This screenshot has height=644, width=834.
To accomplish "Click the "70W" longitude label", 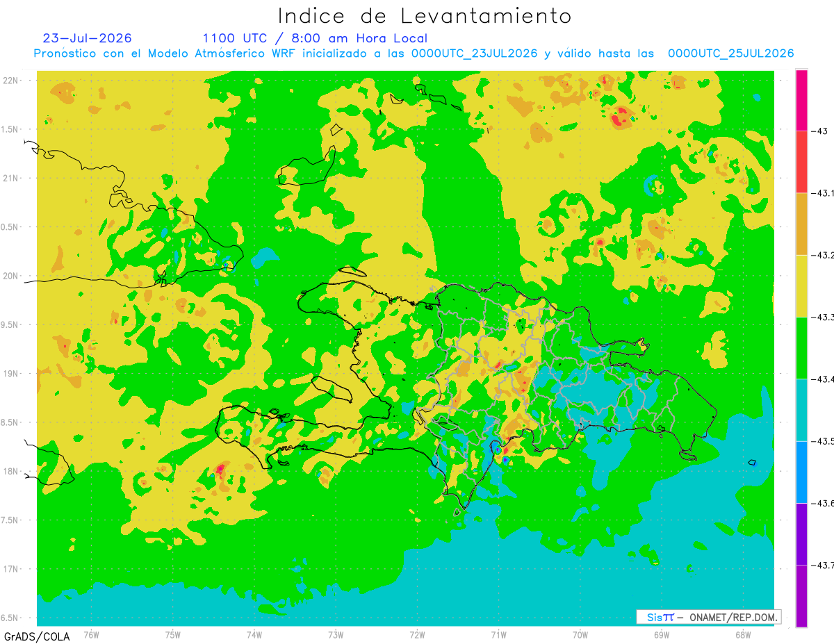I will point(580,634).
